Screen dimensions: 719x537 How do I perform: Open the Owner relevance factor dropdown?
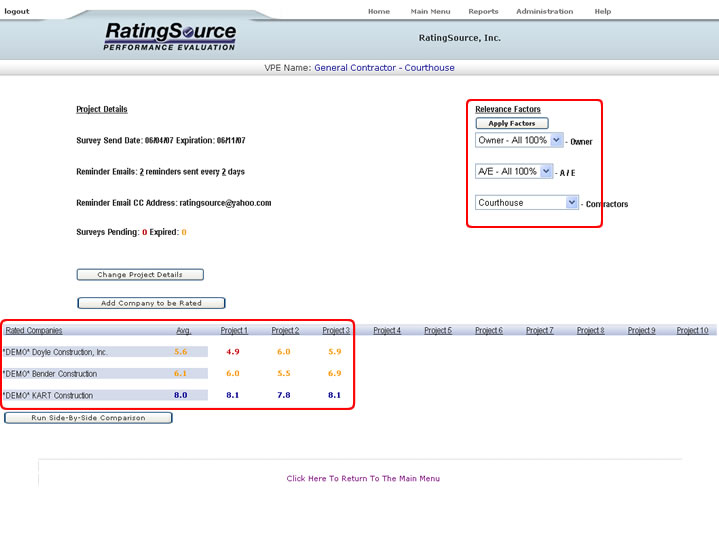519,141
